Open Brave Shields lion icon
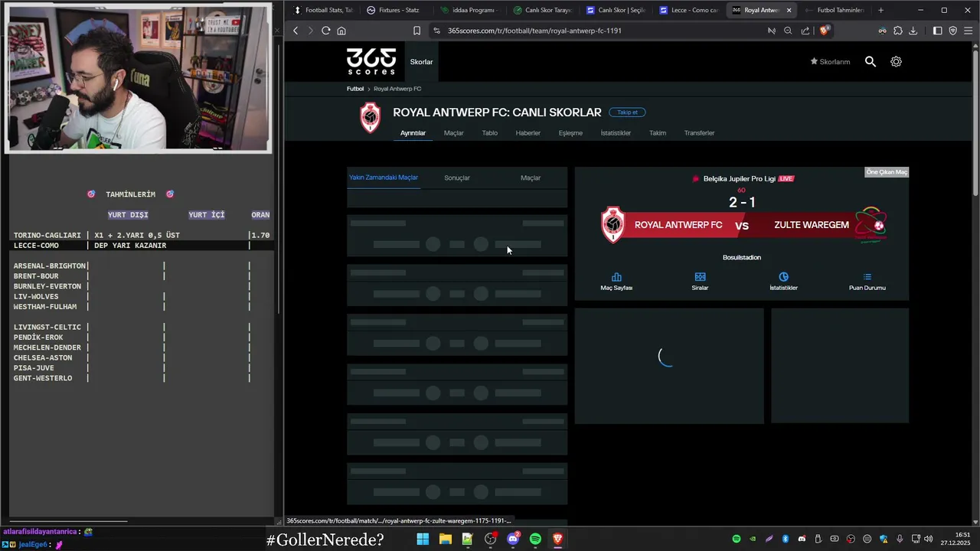Viewport: 980px width, 551px height. [x=824, y=31]
